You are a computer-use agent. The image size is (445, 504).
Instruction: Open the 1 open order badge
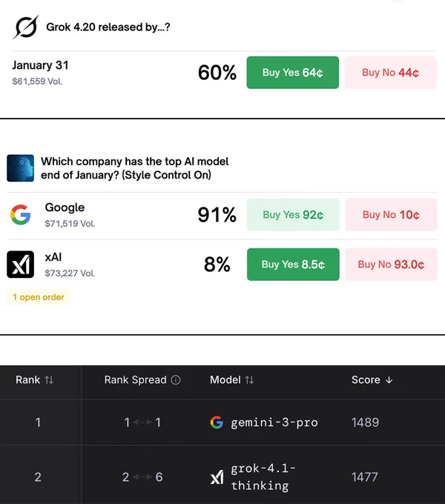(39, 297)
